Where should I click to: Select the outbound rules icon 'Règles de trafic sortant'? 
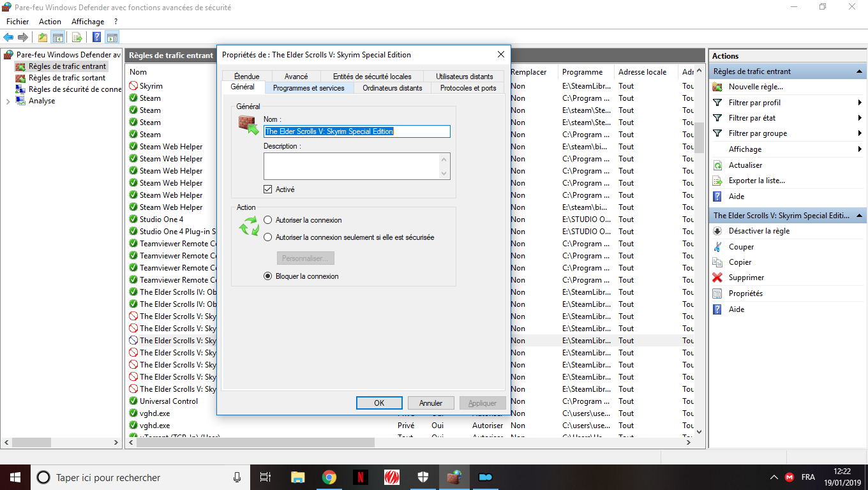(20, 78)
